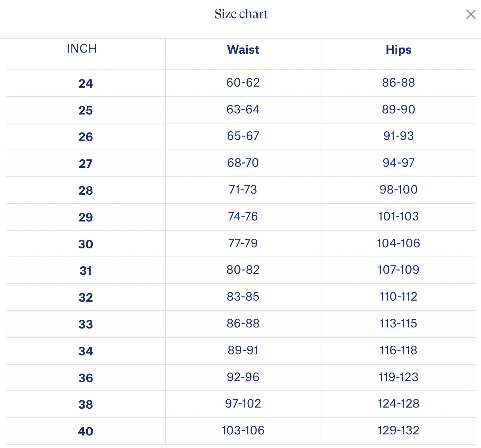This screenshot has height=448, width=481.
Task: Click size 40 row label
Action: point(86,431)
